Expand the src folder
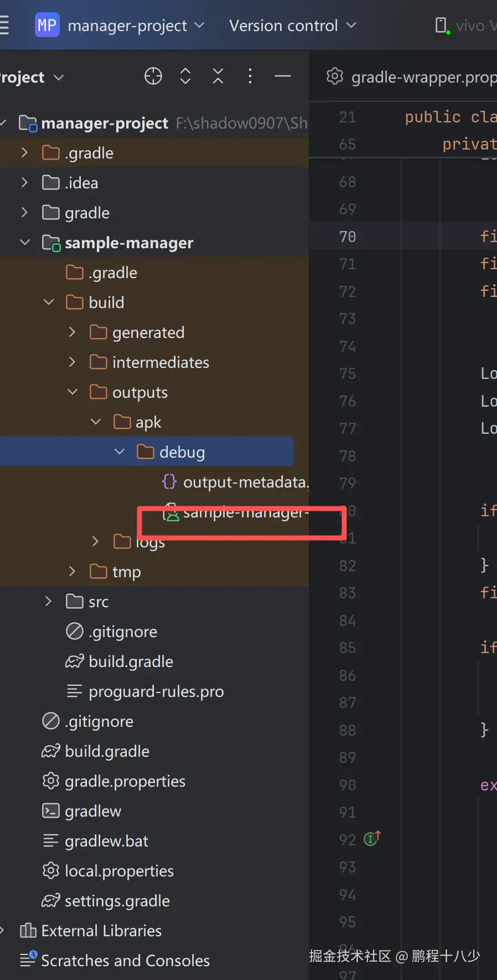 tap(49, 602)
